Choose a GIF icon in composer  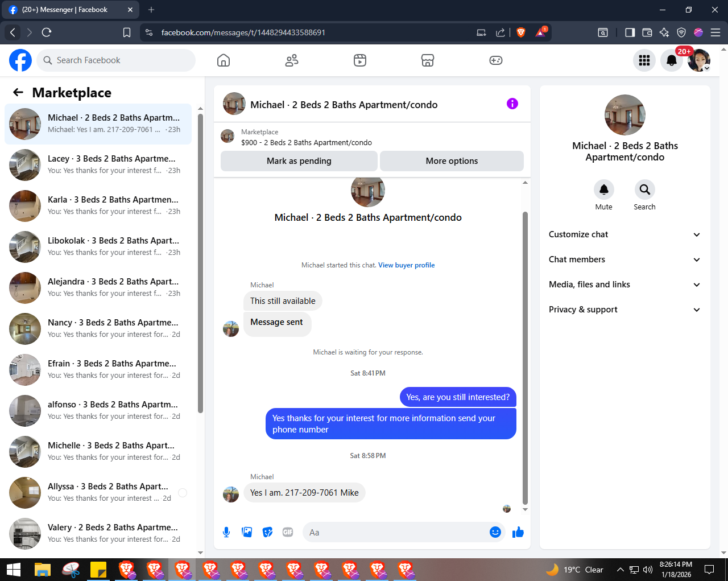click(288, 532)
